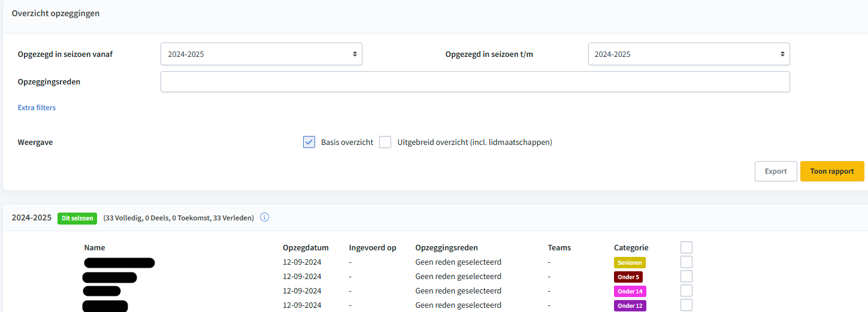Select the pink Onder 14 category badge
868x312 pixels.
tap(630, 291)
